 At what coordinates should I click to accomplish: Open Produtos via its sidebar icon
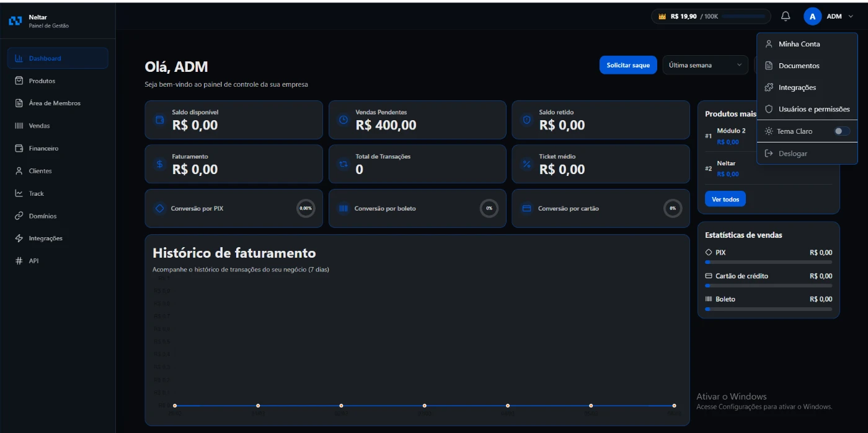(x=19, y=81)
